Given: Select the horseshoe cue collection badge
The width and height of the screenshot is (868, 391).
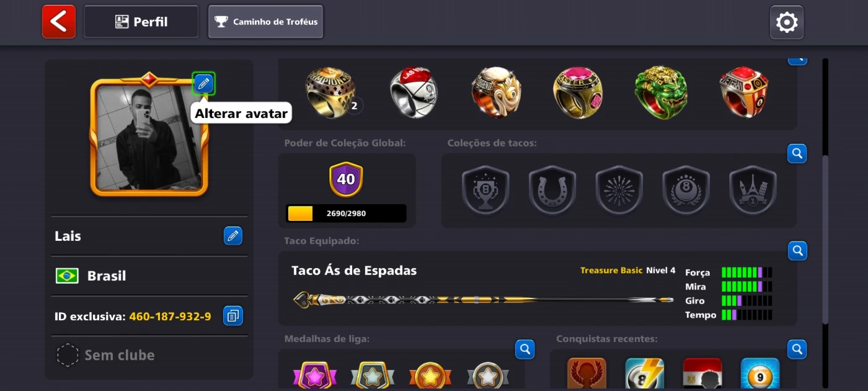Looking at the screenshot, I should (552, 190).
